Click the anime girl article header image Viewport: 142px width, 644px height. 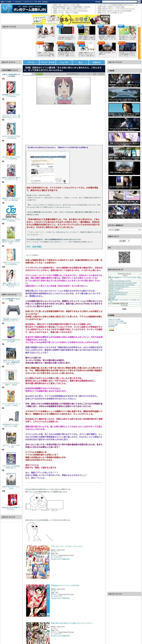pos(64,90)
